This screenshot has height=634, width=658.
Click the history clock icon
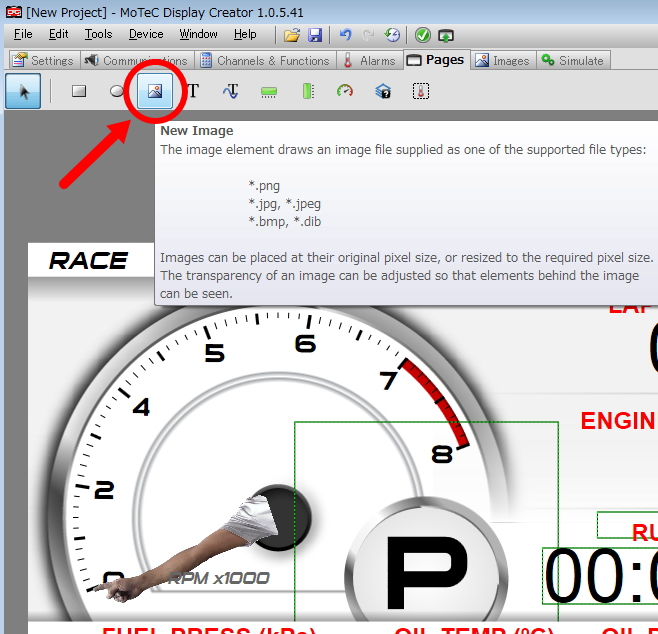pyautogui.click(x=392, y=35)
